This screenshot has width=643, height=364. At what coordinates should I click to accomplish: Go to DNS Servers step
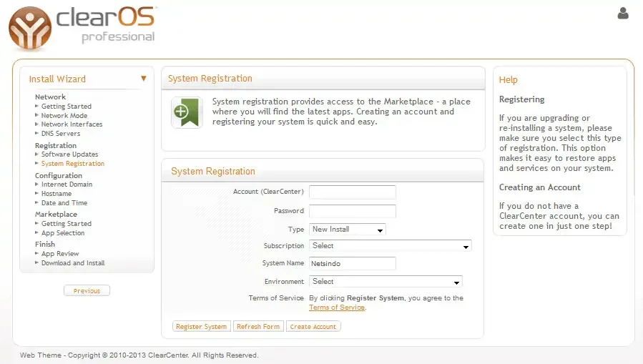click(61, 134)
